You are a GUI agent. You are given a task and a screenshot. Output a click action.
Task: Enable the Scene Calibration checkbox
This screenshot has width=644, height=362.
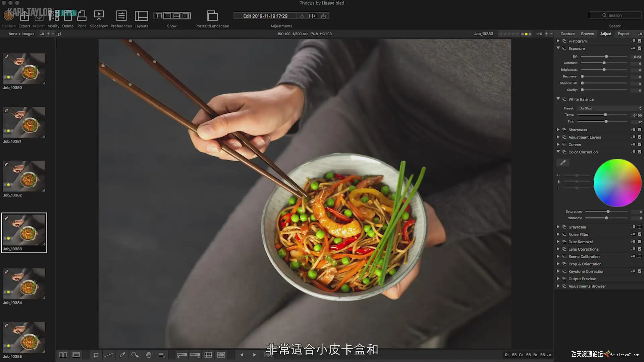coord(639,256)
